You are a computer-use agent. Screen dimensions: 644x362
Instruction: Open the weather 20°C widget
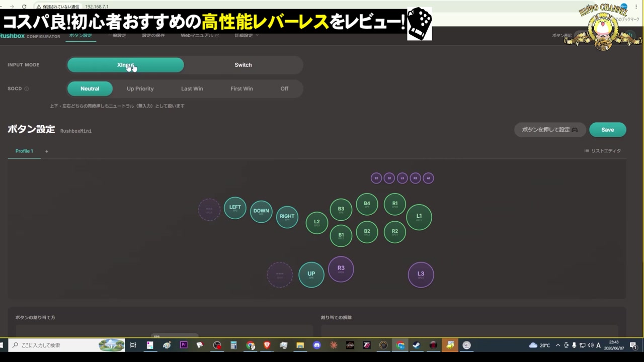[540, 345]
